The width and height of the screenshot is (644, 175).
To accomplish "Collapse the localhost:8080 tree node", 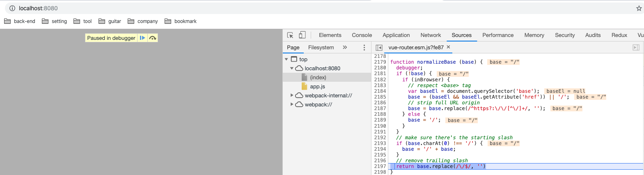I will point(292,69).
